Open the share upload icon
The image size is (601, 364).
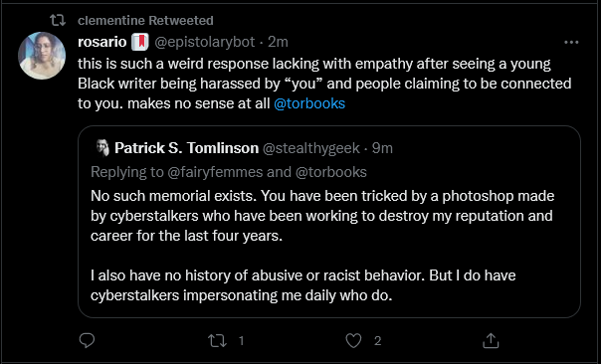coord(491,340)
